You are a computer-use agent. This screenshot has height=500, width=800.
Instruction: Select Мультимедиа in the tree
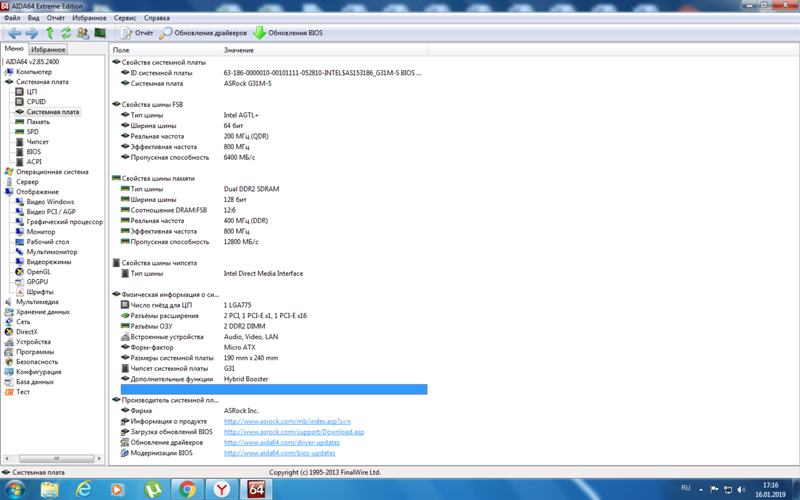(x=37, y=302)
